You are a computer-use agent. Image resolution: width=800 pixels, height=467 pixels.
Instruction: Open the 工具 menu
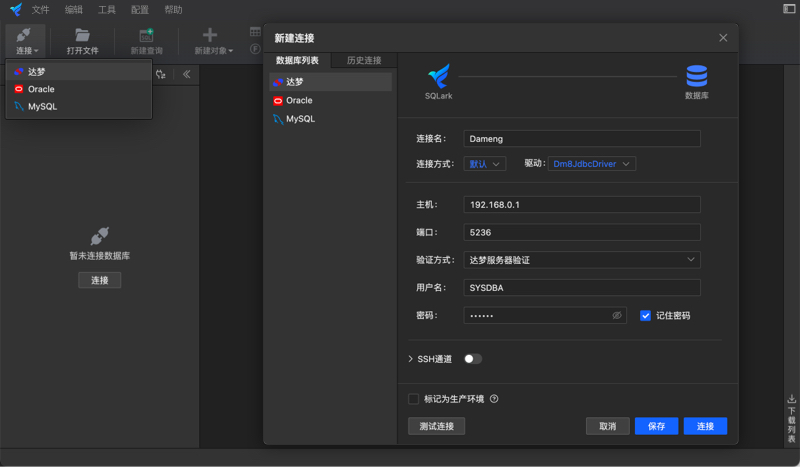pyautogui.click(x=107, y=10)
